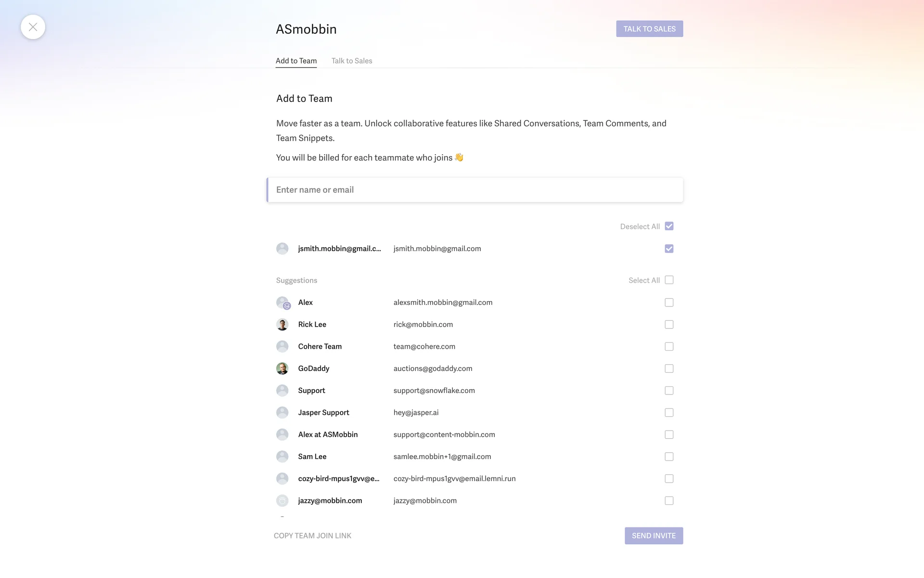The image size is (924, 578).
Task: Enable the checkbox for support@snowflake.com
Action: (x=669, y=391)
